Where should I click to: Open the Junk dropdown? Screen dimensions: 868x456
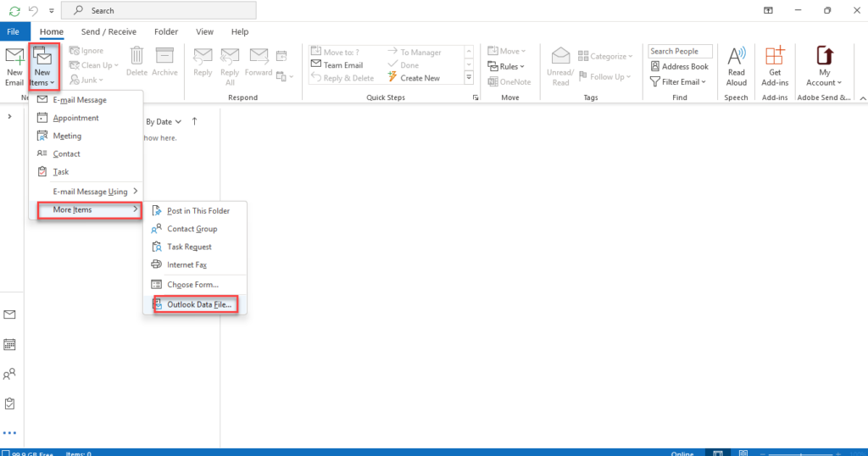tap(86, 81)
